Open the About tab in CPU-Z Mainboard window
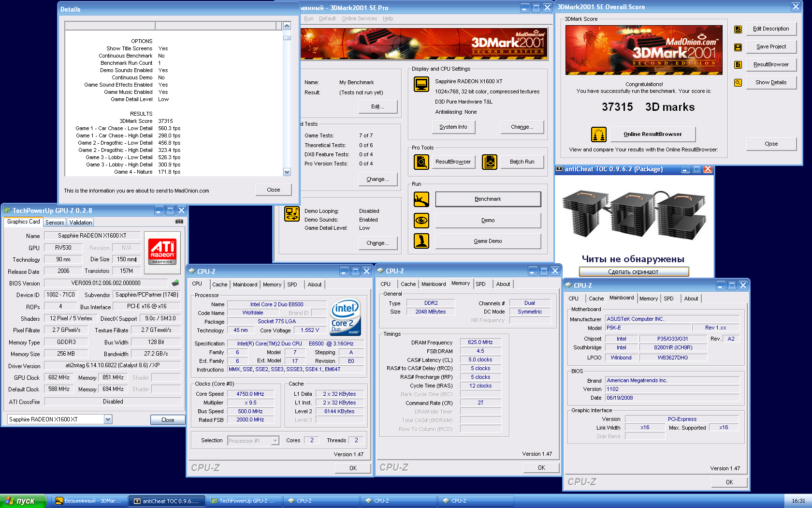 pyautogui.click(x=691, y=299)
